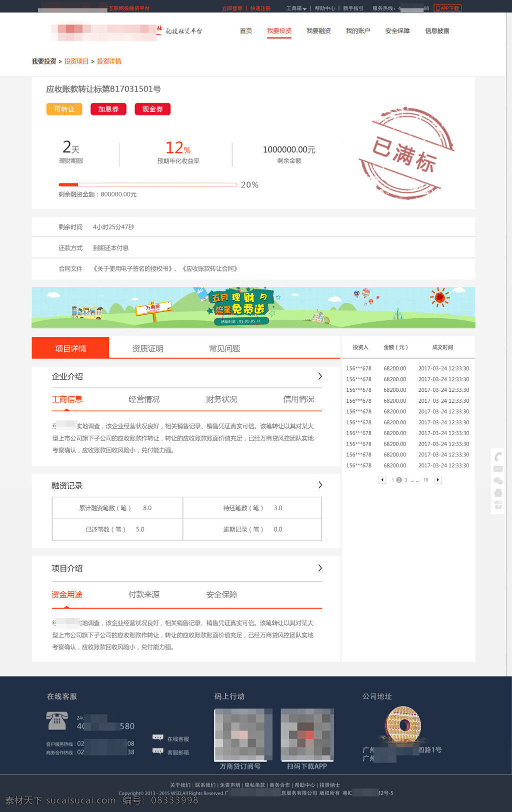Open the phone contact icon in side widget
This screenshot has width=512, height=812.
pos(498,456)
